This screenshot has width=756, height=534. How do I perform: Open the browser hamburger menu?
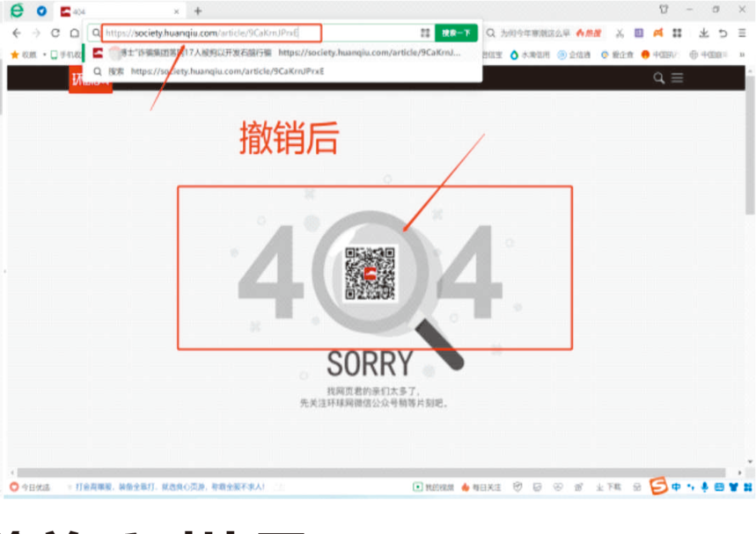click(x=742, y=33)
